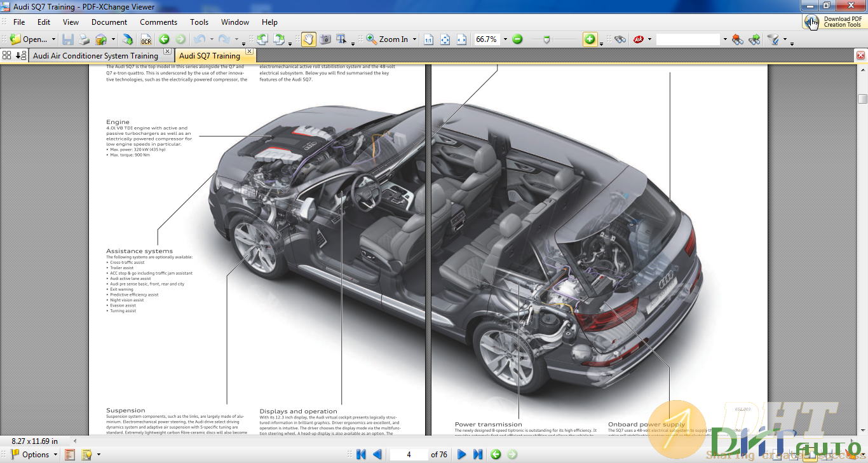Click the scan document icon

(x=128, y=39)
